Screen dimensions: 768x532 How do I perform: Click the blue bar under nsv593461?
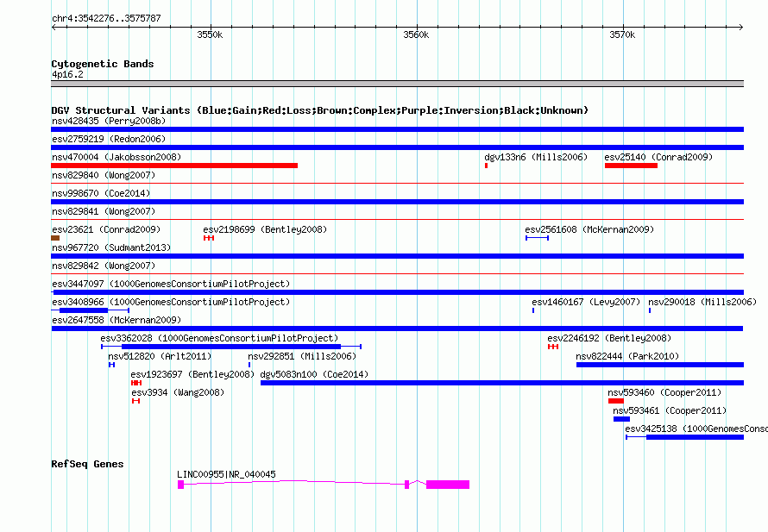pos(621,419)
